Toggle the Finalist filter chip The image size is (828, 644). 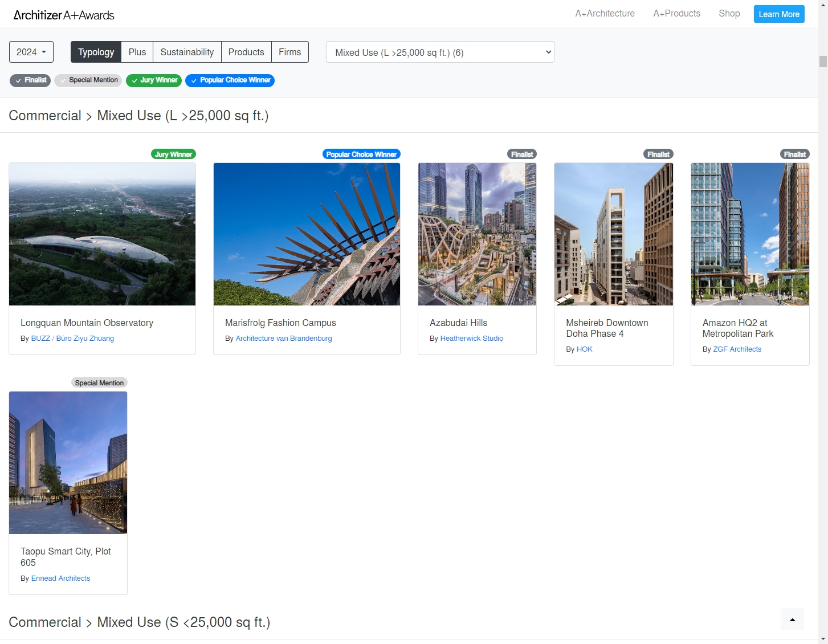pyautogui.click(x=30, y=80)
